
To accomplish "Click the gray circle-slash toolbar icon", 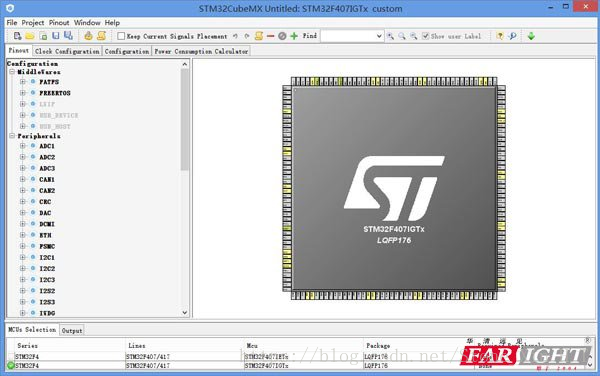I will (282, 36).
